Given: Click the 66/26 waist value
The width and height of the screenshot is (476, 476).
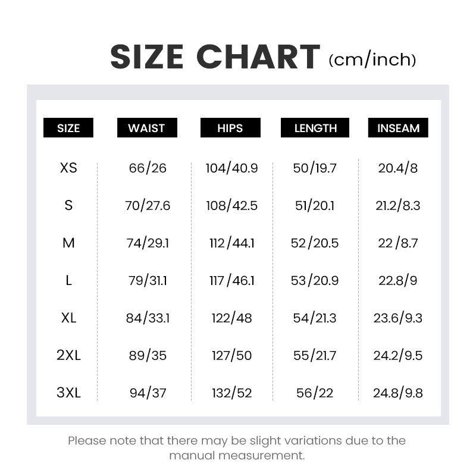Looking at the screenshot, I should pos(148,168).
